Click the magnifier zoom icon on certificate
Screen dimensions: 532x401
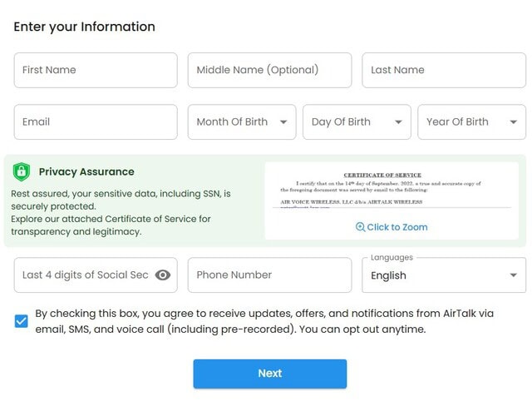click(x=360, y=227)
